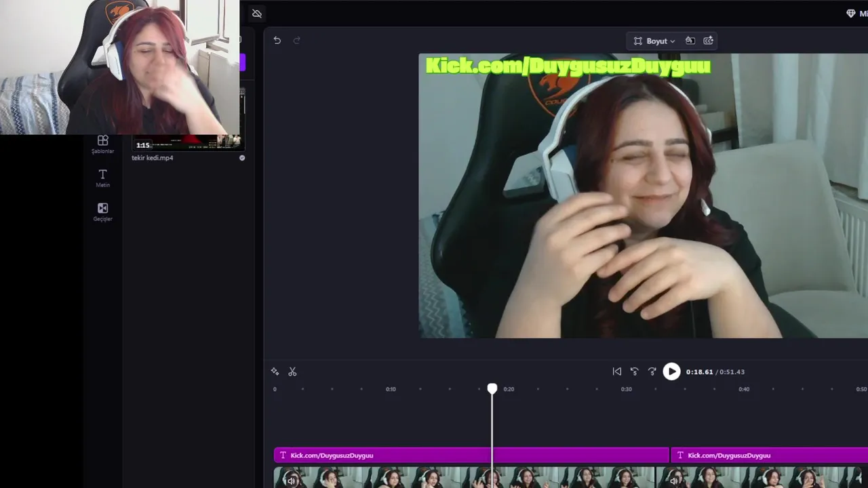The height and width of the screenshot is (488, 868).
Task: Select the first Kick.com/DuygusuzDuyguu text clip
Action: point(471,455)
